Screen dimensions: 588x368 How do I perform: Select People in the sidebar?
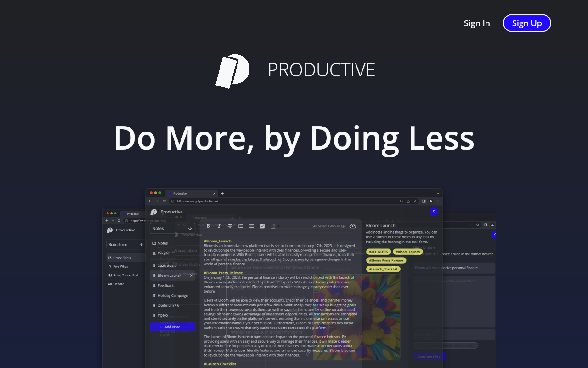[172, 253]
